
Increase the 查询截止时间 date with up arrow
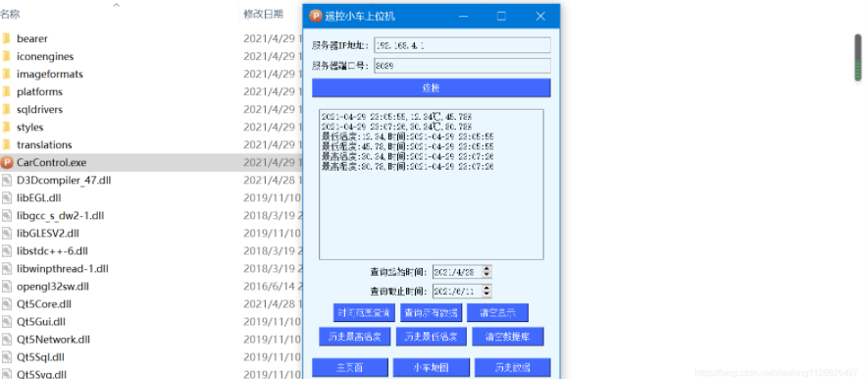(486, 288)
